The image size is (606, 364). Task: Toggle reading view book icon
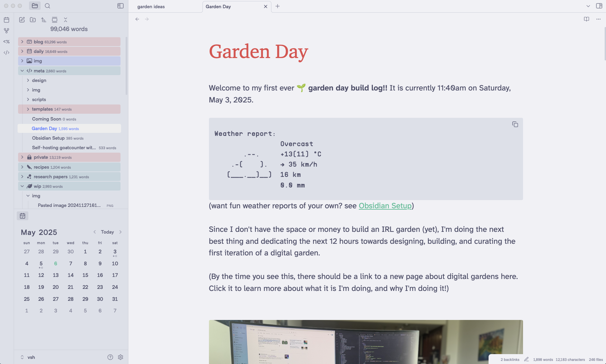587,19
